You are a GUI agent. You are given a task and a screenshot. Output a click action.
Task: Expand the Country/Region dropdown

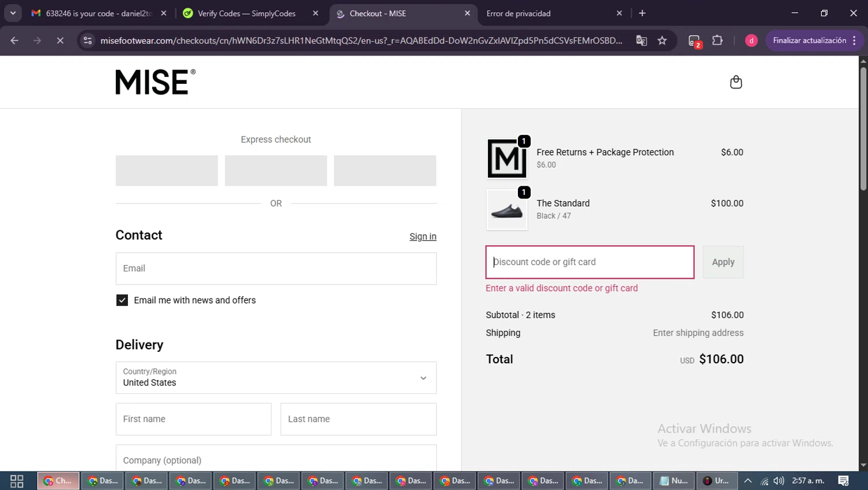tap(276, 378)
